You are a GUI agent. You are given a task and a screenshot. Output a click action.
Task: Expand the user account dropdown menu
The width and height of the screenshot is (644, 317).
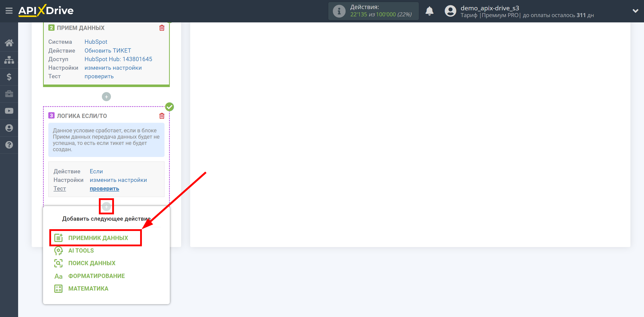(x=634, y=11)
